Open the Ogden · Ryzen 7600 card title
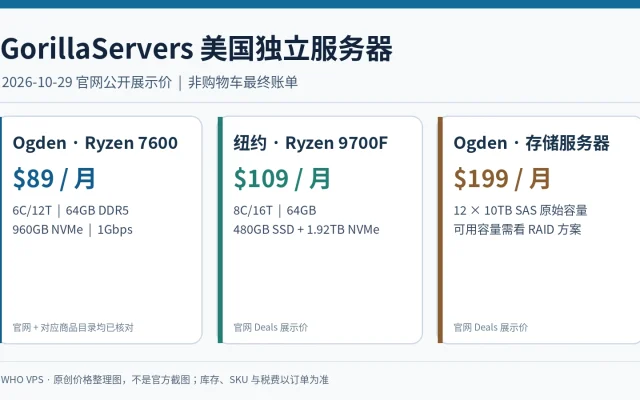The width and height of the screenshot is (640, 400). [x=95, y=143]
